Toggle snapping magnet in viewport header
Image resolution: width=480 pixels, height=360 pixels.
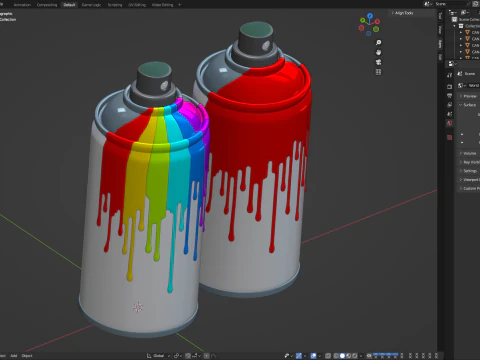[188, 356]
